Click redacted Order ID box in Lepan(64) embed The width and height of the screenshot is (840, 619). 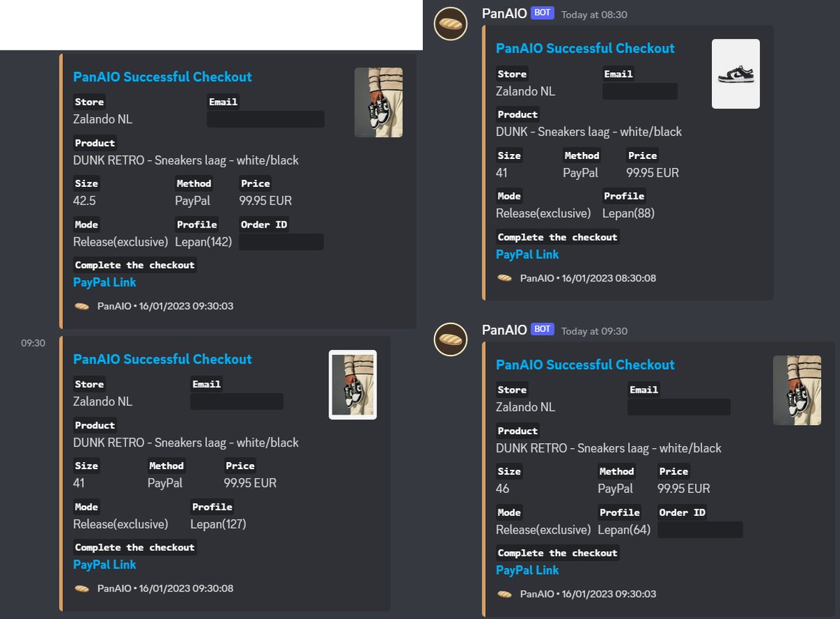pyautogui.click(x=701, y=529)
